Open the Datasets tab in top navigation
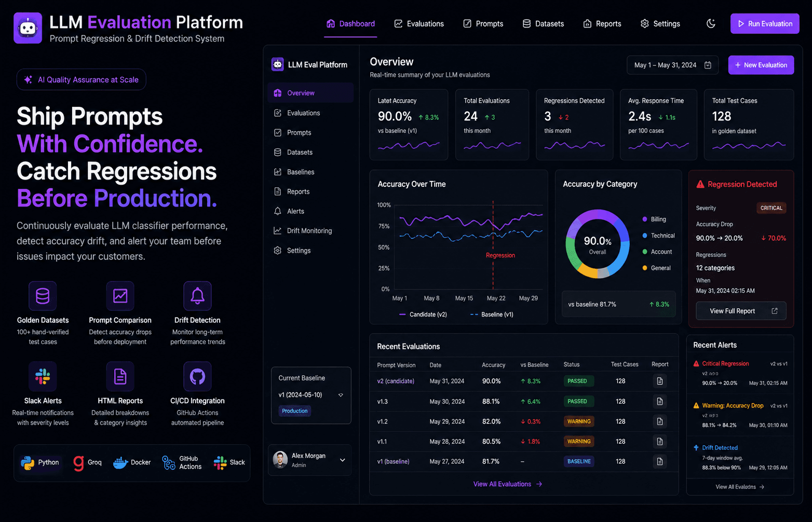This screenshot has height=522, width=812. click(543, 24)
